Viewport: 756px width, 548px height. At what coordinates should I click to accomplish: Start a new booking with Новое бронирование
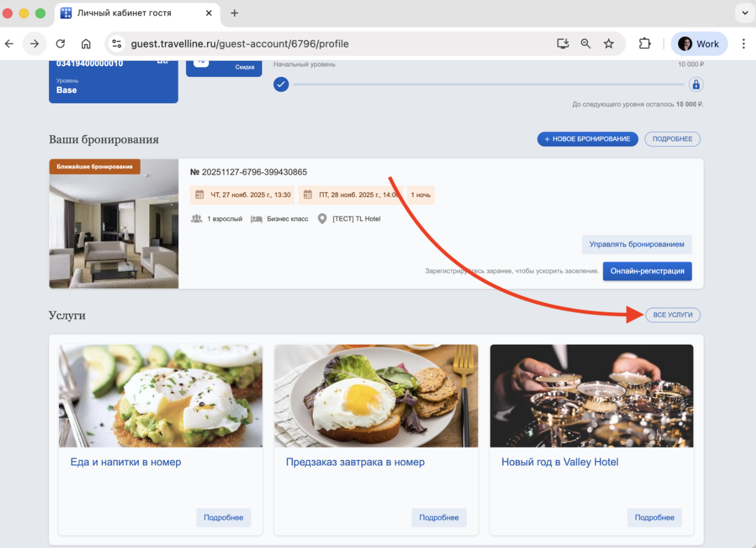click(587, 139)
